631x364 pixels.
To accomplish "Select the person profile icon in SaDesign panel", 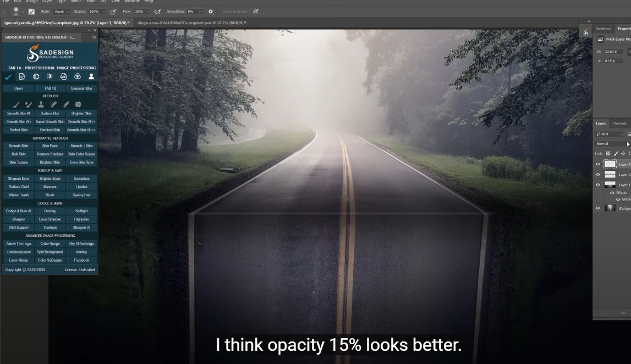I will [91, 76].
